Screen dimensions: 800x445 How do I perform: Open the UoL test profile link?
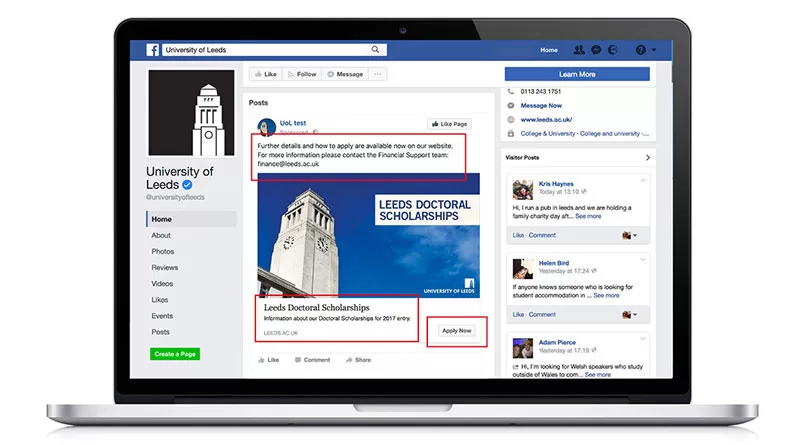pyautogui.click(x=293, y=123)
